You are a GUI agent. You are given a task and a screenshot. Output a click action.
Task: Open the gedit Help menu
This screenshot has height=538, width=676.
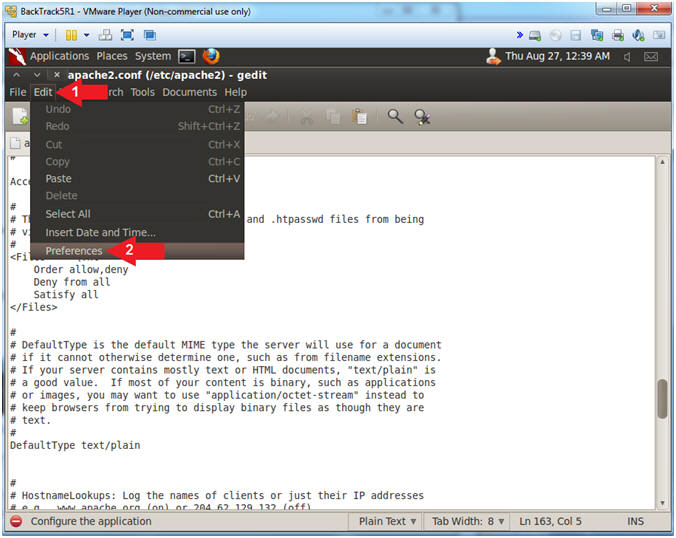coord(235,92)
